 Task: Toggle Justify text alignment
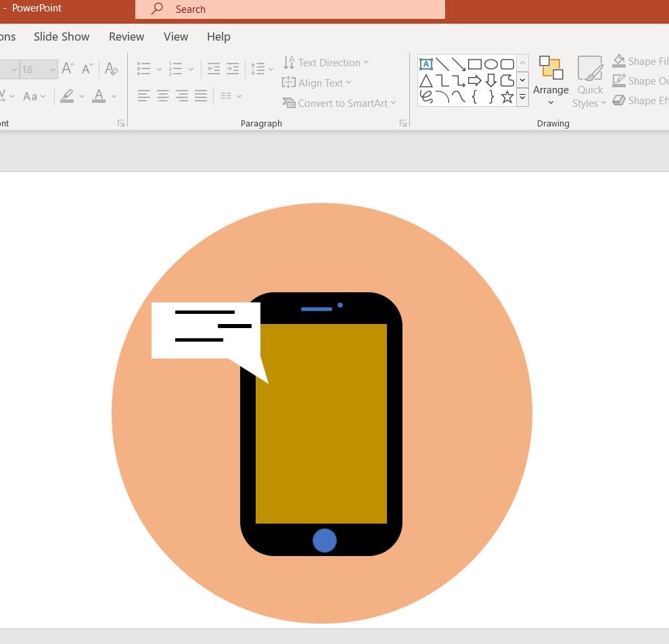(201, 96)
